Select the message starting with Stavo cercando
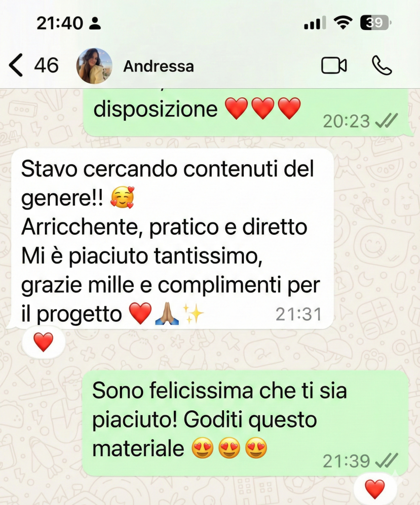 pyautogui.click(x=172, y=239)
